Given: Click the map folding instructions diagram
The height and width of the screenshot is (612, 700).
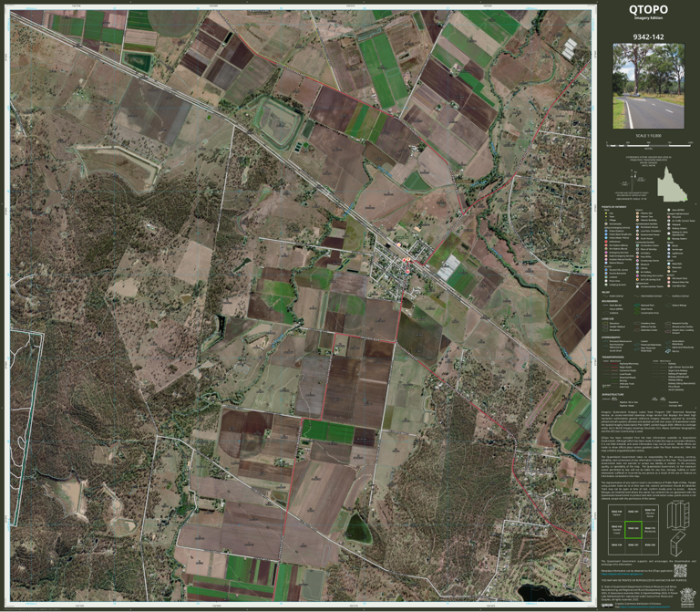Looking at the screenshot, I should (678, 515).
